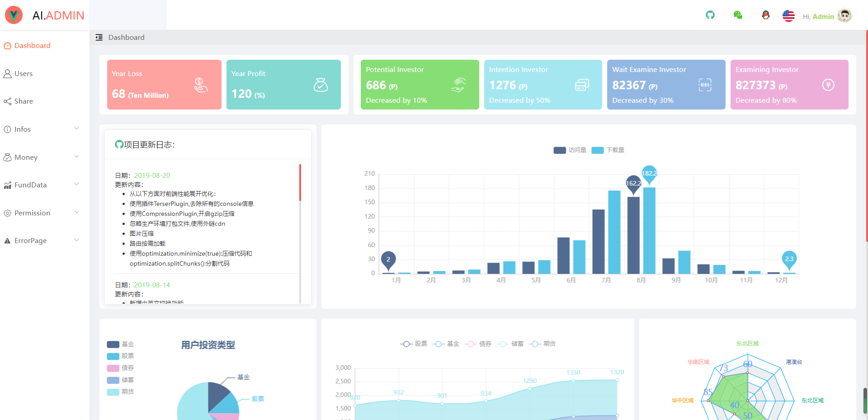Screen dimensions: 868x420
Task: Click Year Profit money bag icon
Action: (x=321, y=85)
